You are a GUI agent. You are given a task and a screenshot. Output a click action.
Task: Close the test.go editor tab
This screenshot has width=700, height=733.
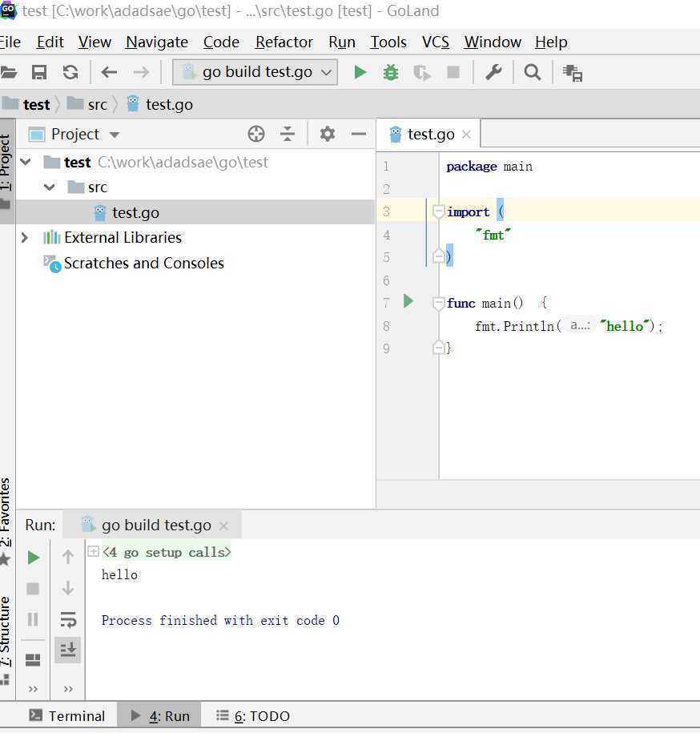[466, 135]
